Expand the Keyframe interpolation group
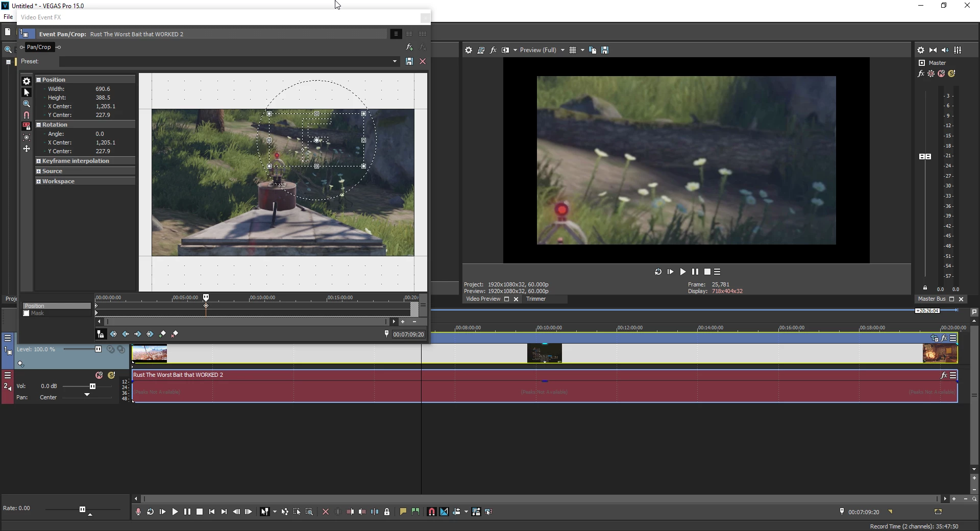 (38, 161)
